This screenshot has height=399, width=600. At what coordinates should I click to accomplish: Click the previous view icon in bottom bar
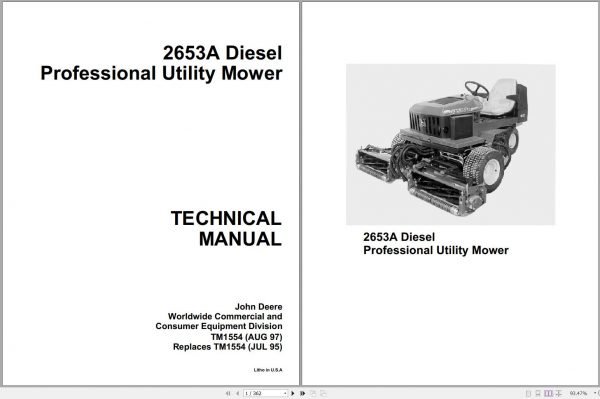[313, 393]
